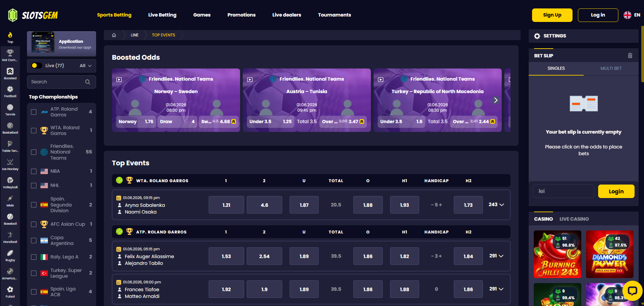The width and height of the screenshot is (644, 306).
Task: Open Burning Chilli 243 casino game
Action: (558, 254)
